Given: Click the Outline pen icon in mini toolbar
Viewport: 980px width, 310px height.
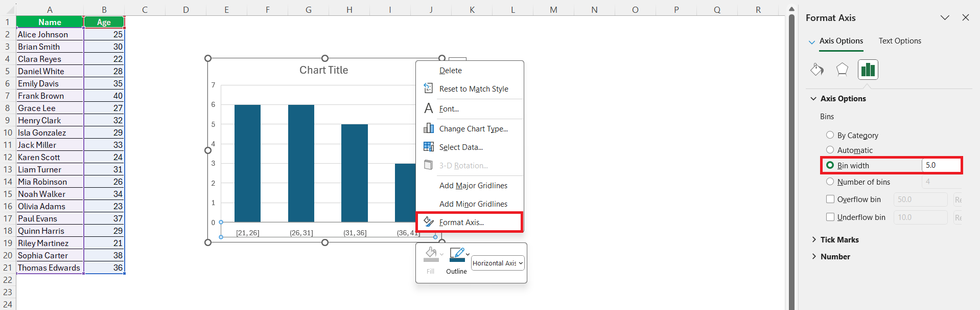Looking at the screenshot, I should pyautogui.click(x=456, y=254).
